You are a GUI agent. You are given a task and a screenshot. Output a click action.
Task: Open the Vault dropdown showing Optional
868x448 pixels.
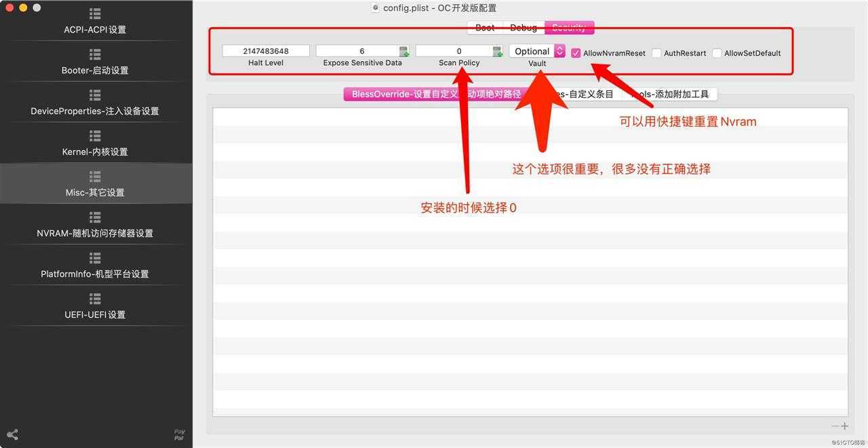[x=537, y=51]
